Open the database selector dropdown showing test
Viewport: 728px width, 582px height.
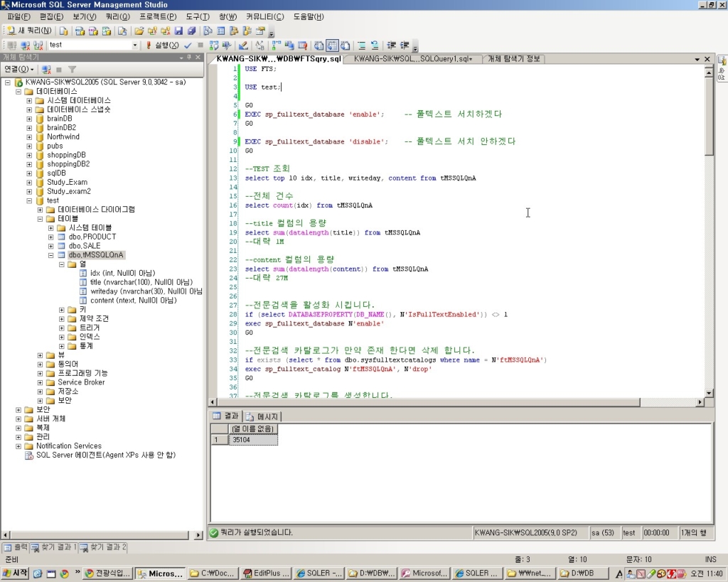[134, 45]
